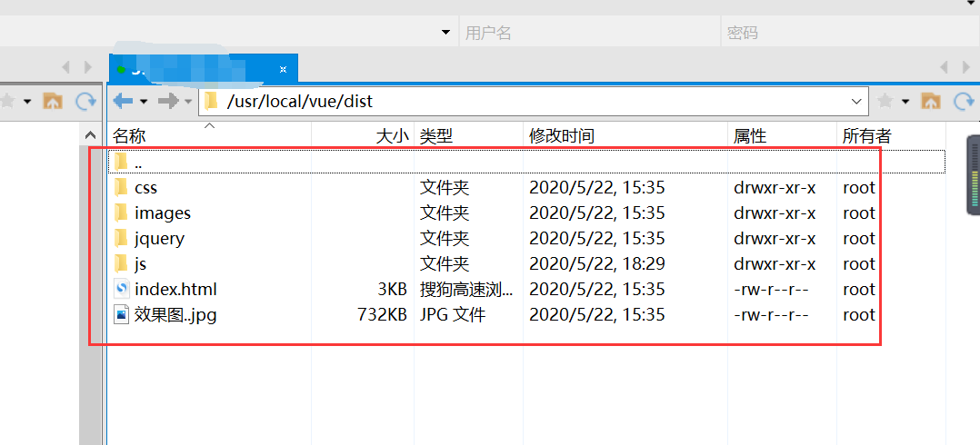Image resolution: width=980 pixels, height=445 pixels.
Task: Show previous tab in local pane
Action: (65, 67)
